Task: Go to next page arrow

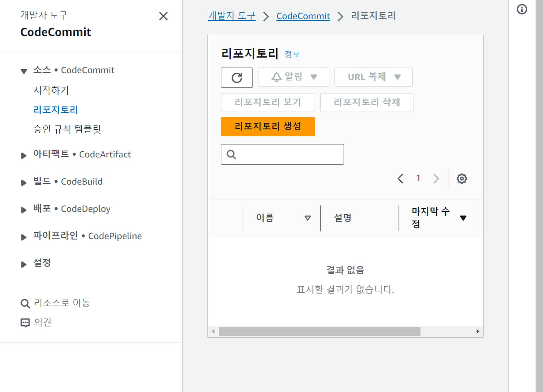Action: 436,178
